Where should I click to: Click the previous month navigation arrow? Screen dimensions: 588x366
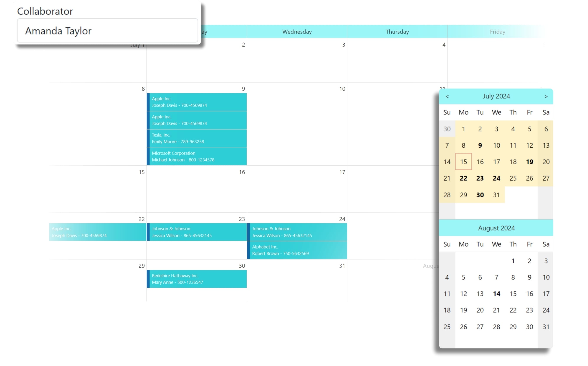447,96
